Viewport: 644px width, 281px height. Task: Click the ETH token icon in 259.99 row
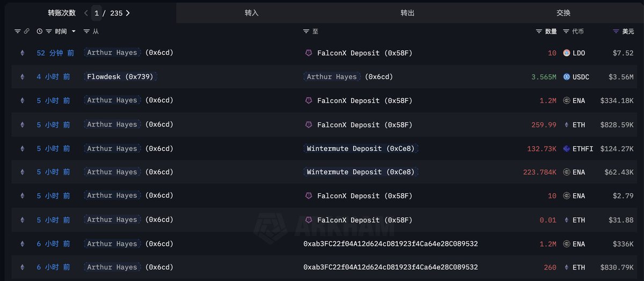tap(567, 124)
